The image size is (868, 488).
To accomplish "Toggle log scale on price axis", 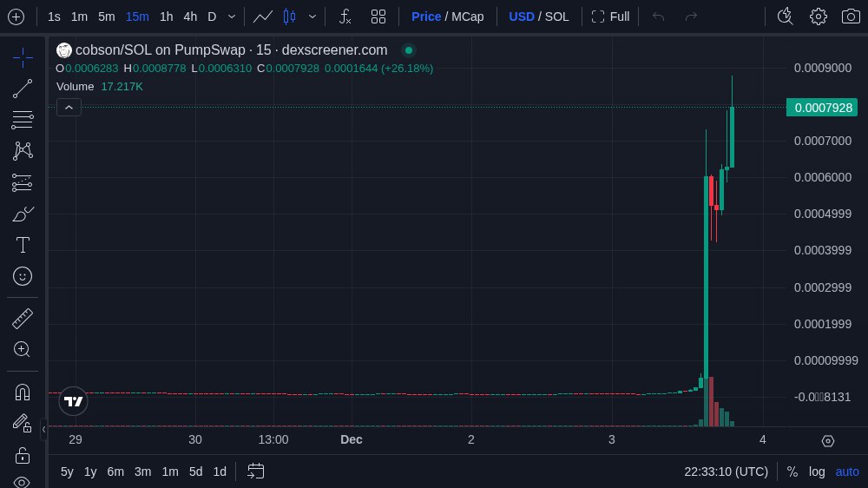I will click(817, 472).
